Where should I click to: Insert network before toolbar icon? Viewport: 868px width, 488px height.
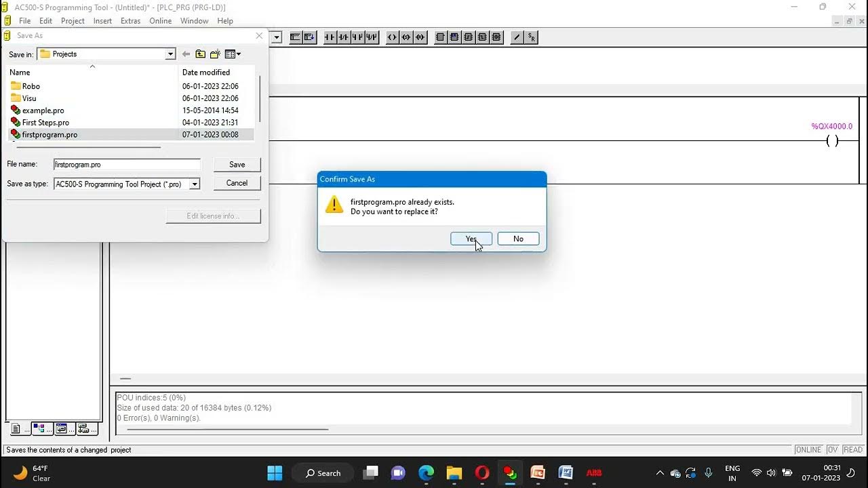click(296, 37)
